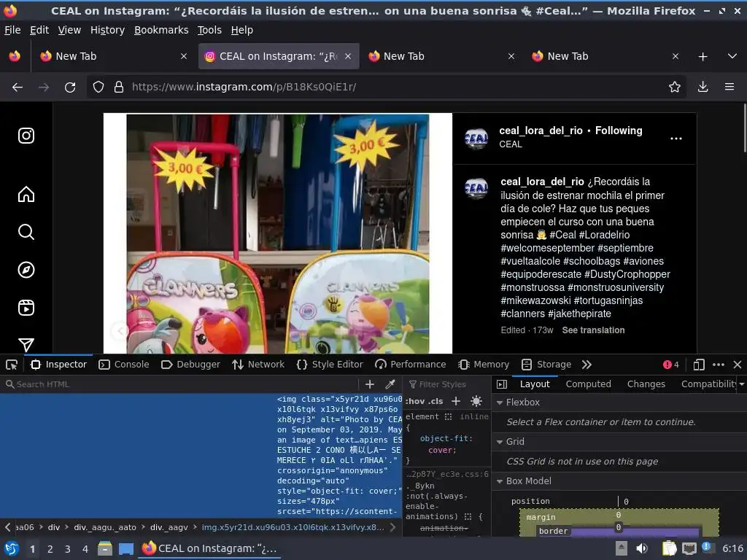Open Instagram Reels icon
The image size is (747, 560).
pyautogui.click(x=26, y=308)
